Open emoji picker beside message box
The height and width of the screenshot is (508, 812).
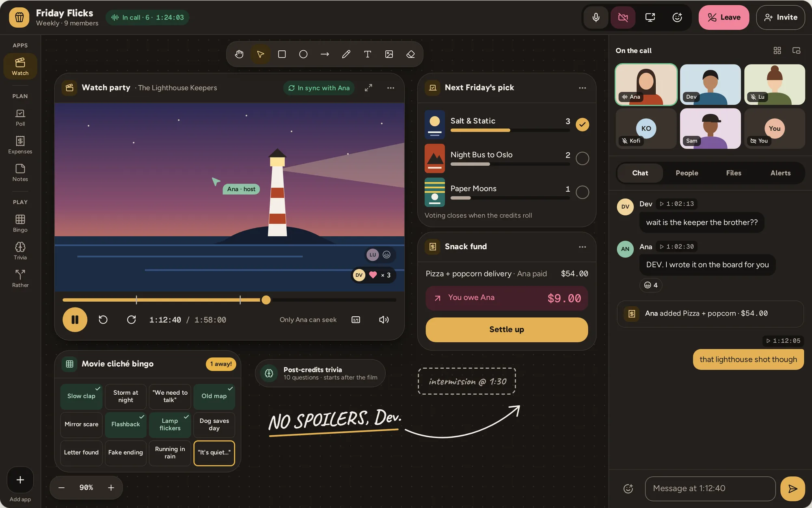coord(628,489)
